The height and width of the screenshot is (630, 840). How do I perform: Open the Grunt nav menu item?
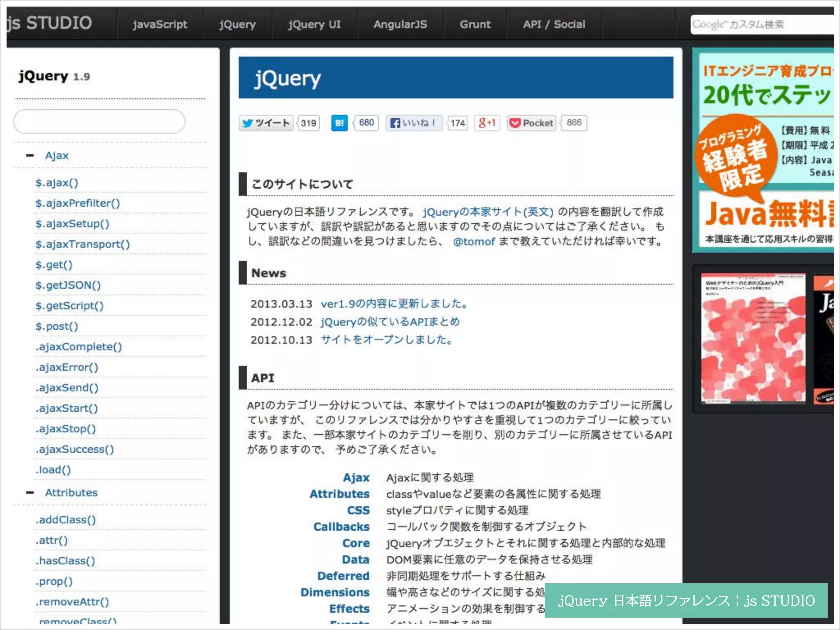point(475,24)
